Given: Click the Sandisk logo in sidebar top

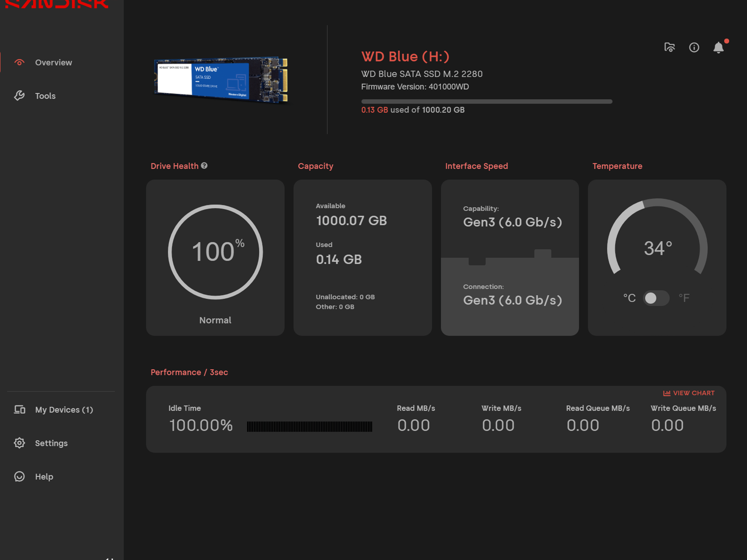Looking at the screenshot, I should coord(57,4).
